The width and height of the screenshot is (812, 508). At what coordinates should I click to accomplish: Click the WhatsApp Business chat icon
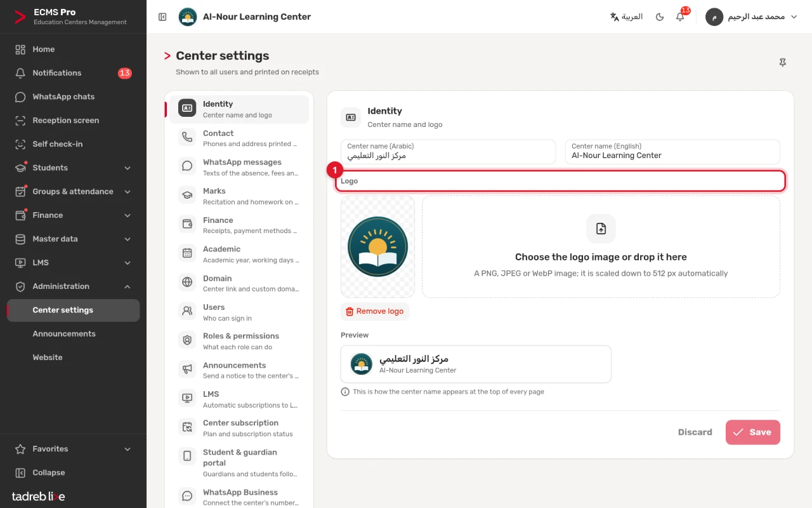187,496
